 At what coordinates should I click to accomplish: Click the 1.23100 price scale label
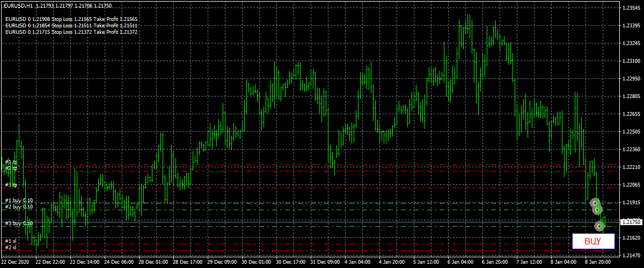[631, 61]
